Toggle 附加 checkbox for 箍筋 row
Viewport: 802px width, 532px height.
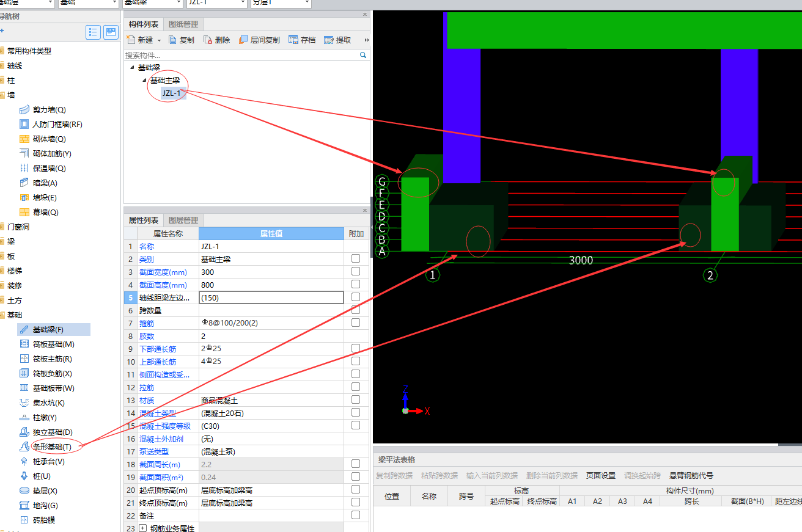356,323
